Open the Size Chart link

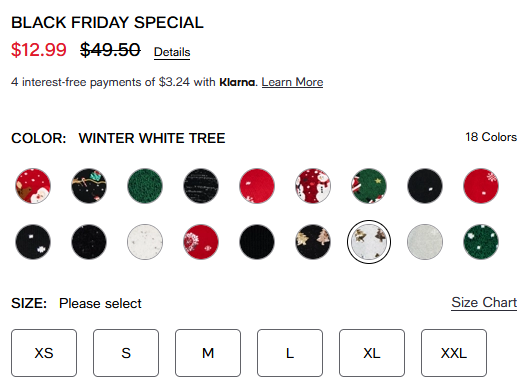click(484, 303)
